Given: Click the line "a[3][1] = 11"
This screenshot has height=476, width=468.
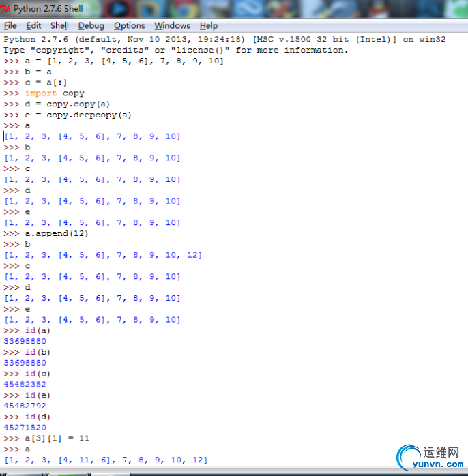Looking at the screenshot, I should point(57,438).
